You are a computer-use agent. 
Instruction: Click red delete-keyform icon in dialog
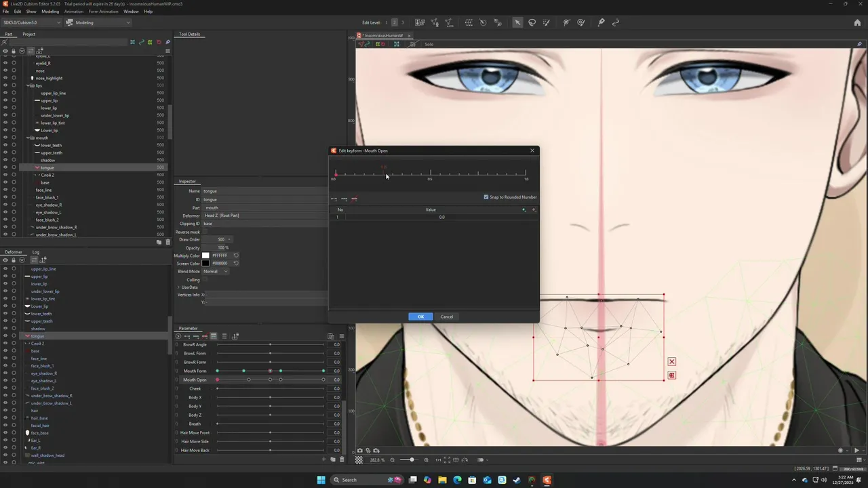(x=354, y=199)
